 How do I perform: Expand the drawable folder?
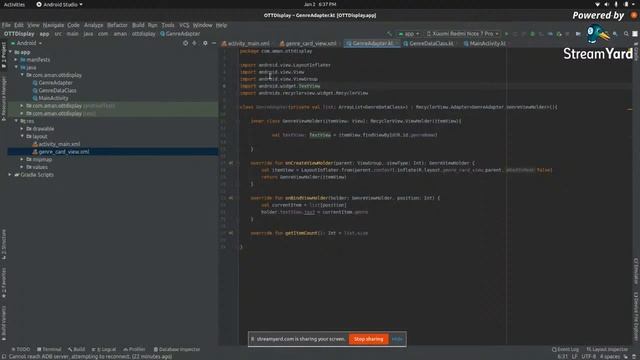pyautogui.click(x=22, y=129)
